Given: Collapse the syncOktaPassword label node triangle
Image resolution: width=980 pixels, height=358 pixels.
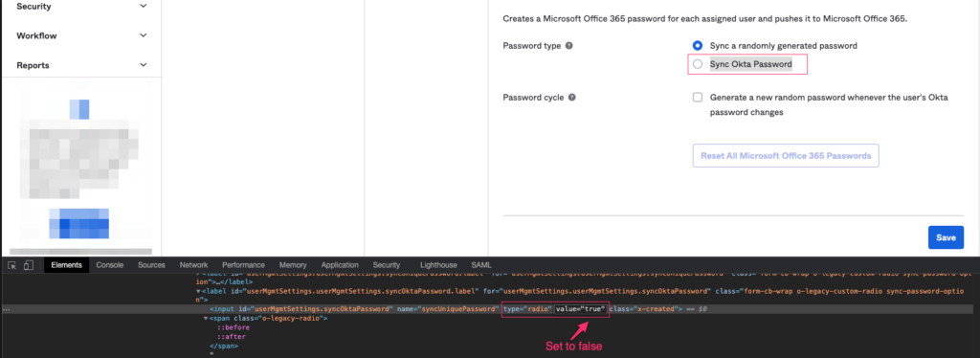Looking at the screenshot, I should pos(198,291).
